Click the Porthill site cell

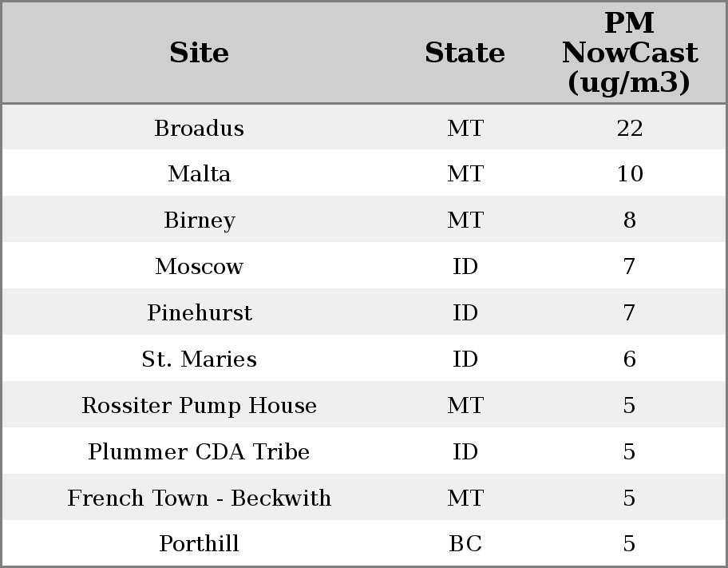pyautogui.click(x=199, y=544)
